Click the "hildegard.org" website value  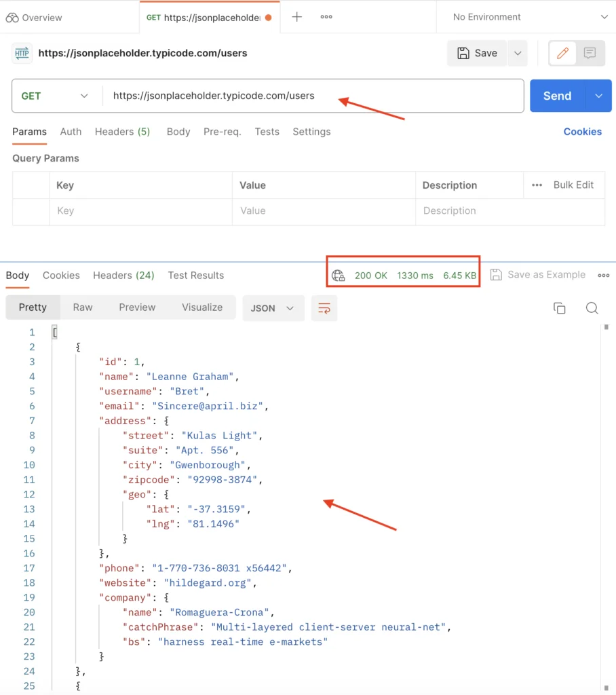point(208,583)
